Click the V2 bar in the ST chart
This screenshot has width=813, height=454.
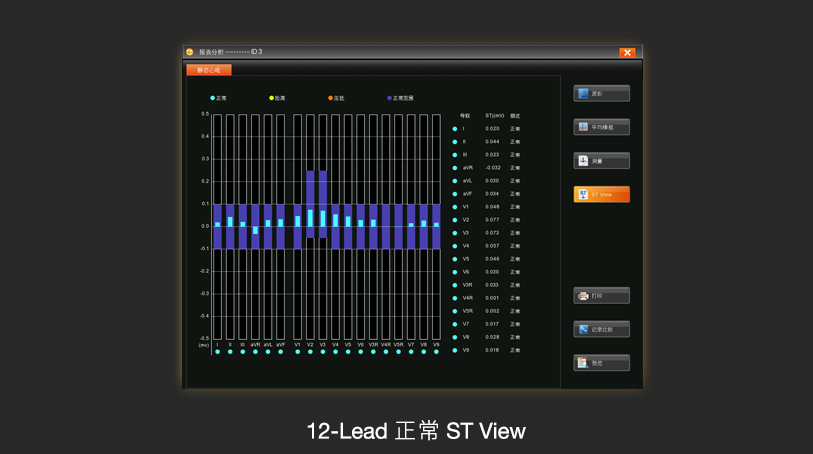coord(310,218)
